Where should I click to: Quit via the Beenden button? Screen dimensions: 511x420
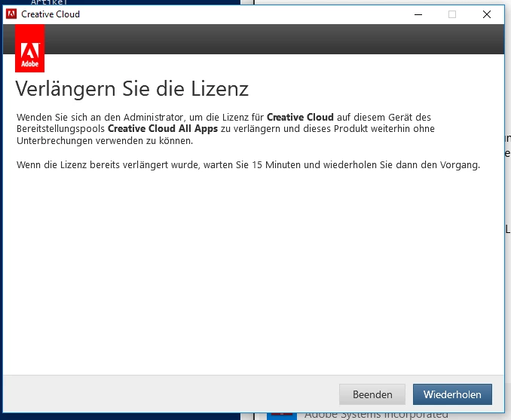pyautogui.click(x=372, y=394)
